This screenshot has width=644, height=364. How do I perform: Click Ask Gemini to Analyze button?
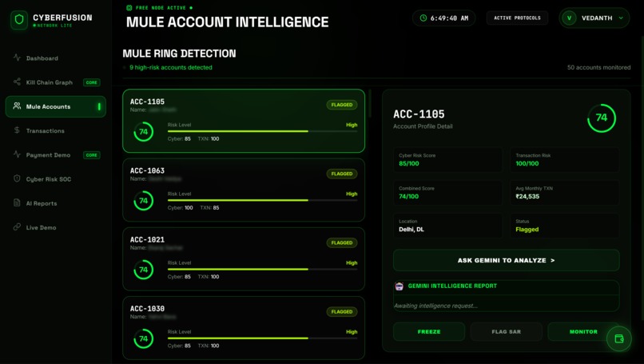(506, 260)
